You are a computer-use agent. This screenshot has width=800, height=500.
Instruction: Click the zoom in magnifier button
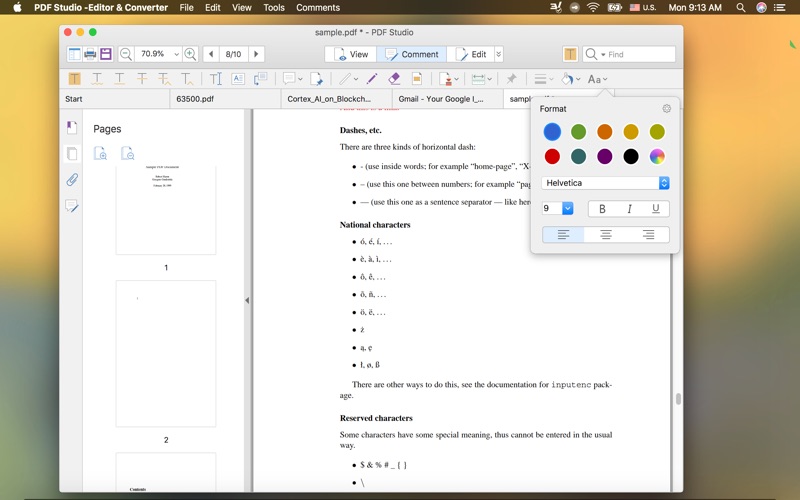(x=190, y=54)
